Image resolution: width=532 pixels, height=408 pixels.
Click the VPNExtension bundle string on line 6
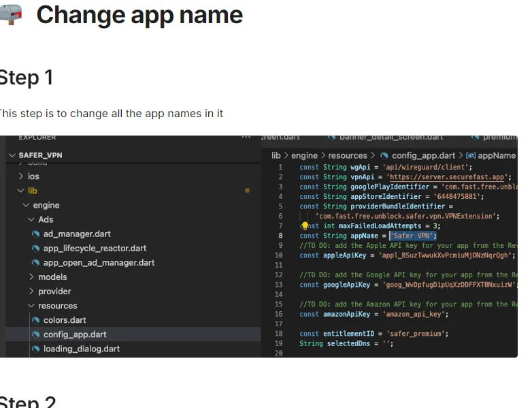click(405, 216)
